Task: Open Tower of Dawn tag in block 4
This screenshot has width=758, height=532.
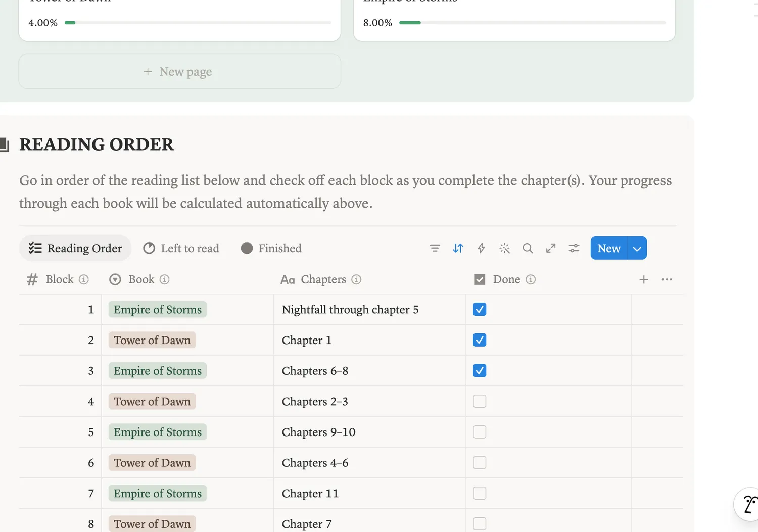Action: (x=152, y=401)
